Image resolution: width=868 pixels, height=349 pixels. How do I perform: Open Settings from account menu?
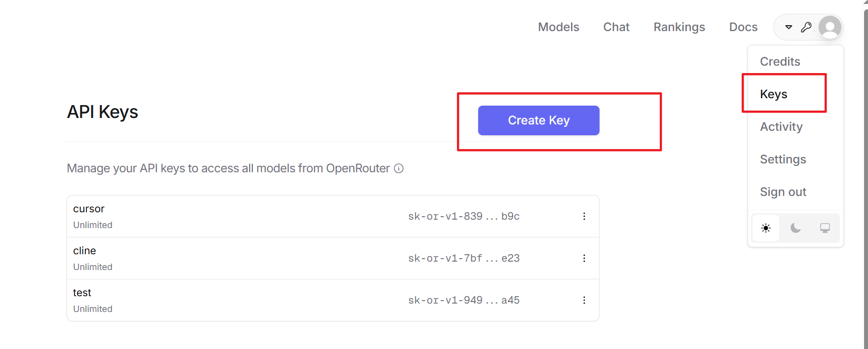pos(783,159)
